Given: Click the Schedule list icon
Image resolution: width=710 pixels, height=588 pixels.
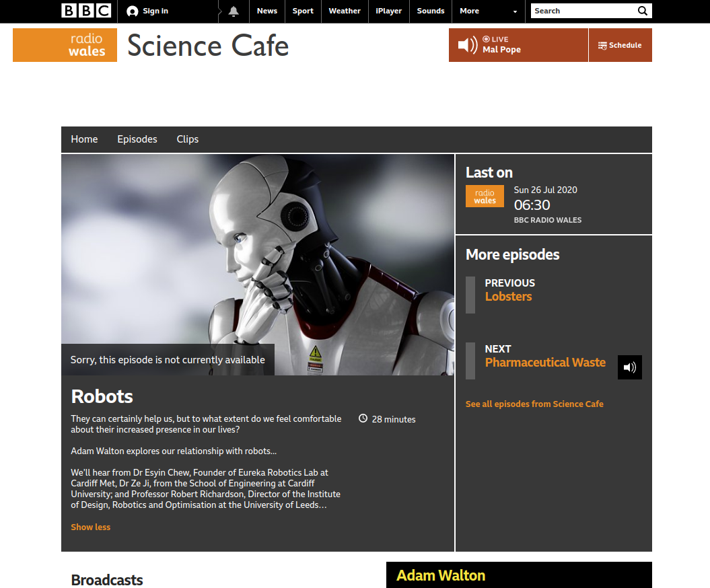Looking at the screenshot, I should click(x=602, y=46).
